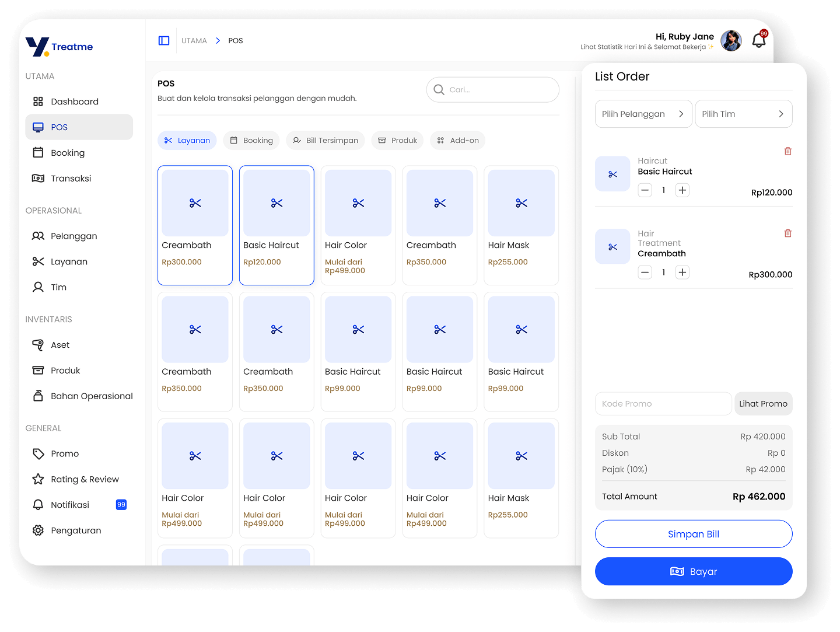Increase Creambath quantity in List Order
The width and height of the screenshot is (840, 632).
click(682, 273)
